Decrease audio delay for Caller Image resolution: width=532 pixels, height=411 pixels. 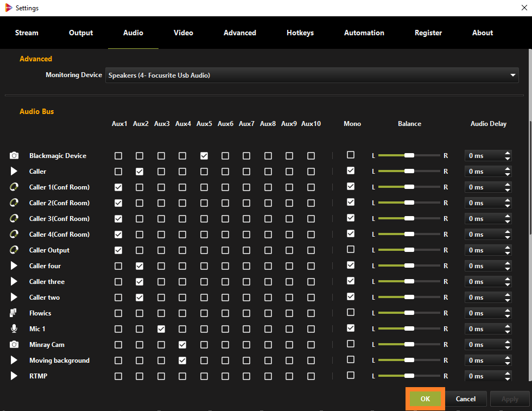(507, 174)
